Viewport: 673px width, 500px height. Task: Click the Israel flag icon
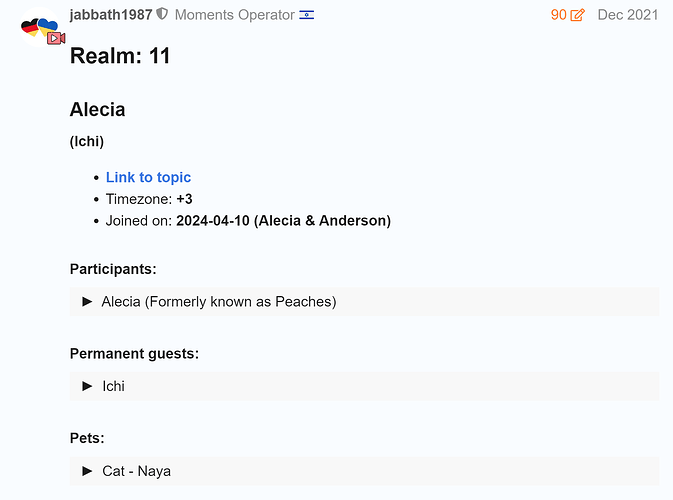[307, 15]
